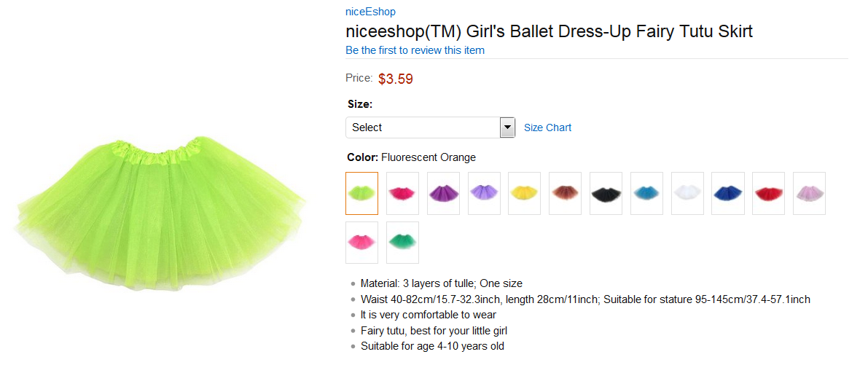
Task: Pick the light pink tutu swatch
Action: tap(809, 194)
